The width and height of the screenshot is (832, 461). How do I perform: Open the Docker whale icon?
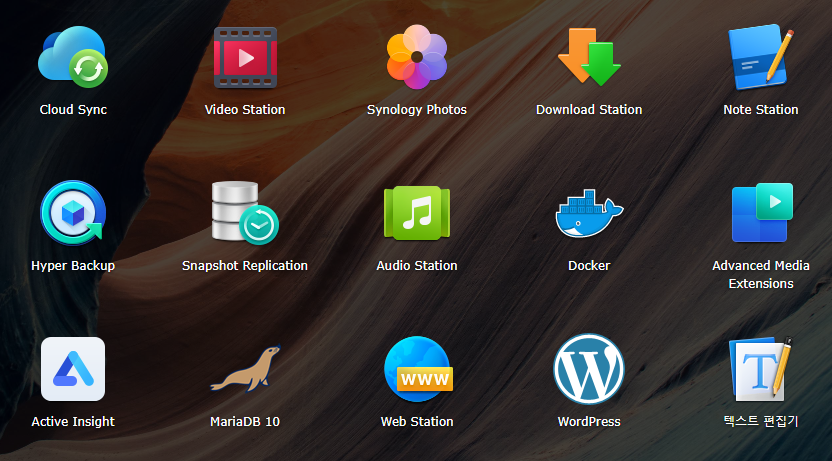coord(589,213)
